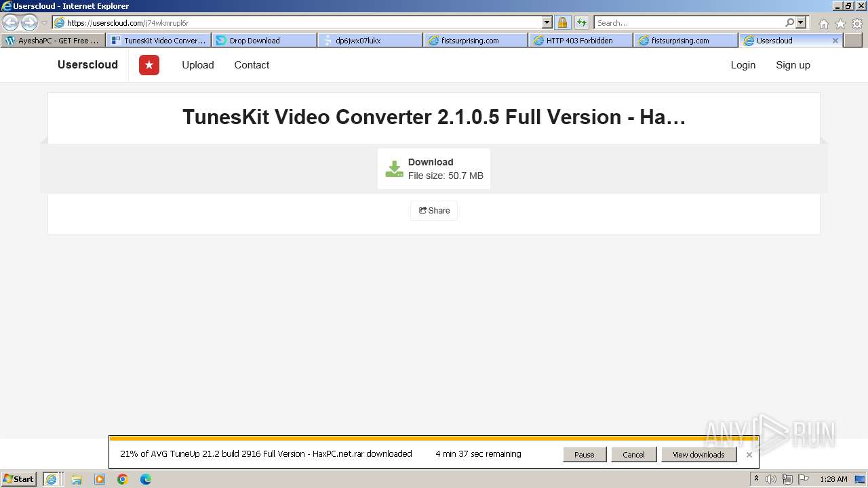Switch to the first fistsurprising.com tab

475,41
